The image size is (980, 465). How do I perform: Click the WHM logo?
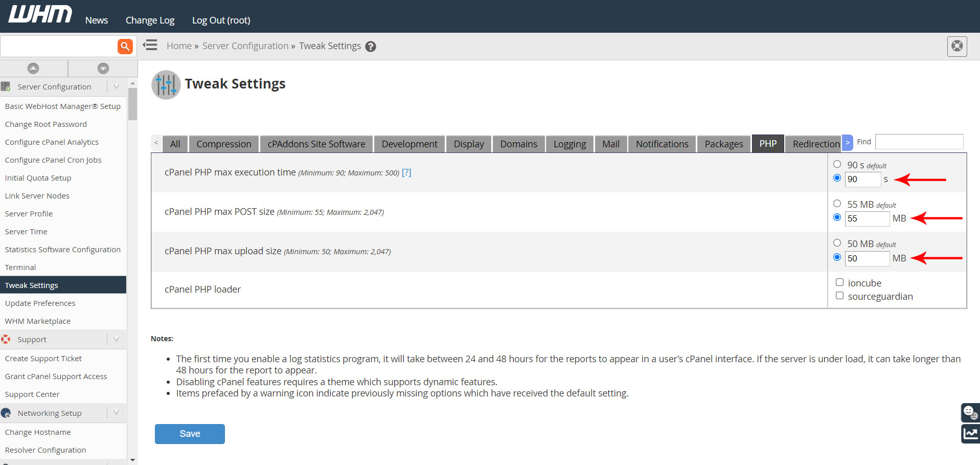40,15
